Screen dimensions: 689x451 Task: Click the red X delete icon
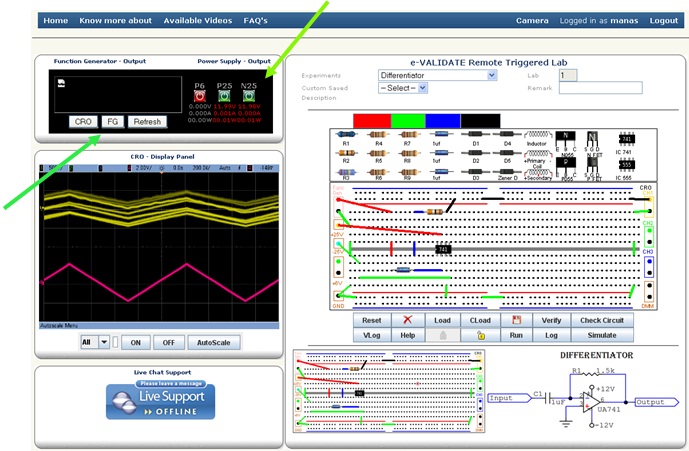[x=407, y=320]
